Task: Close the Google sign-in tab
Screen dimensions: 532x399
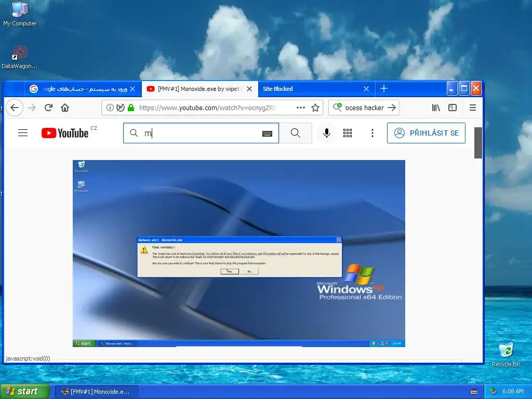Action: [x=132, y=89]
